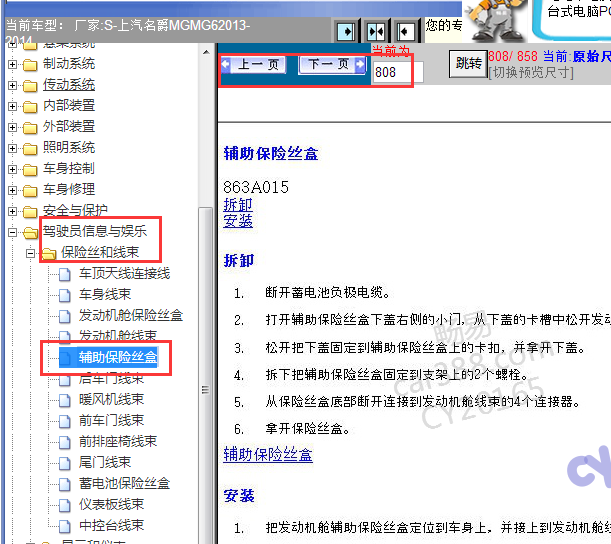Screen dimensions: 611x544
Task: Click the 863A015 part code text
Action: point(256,187)
